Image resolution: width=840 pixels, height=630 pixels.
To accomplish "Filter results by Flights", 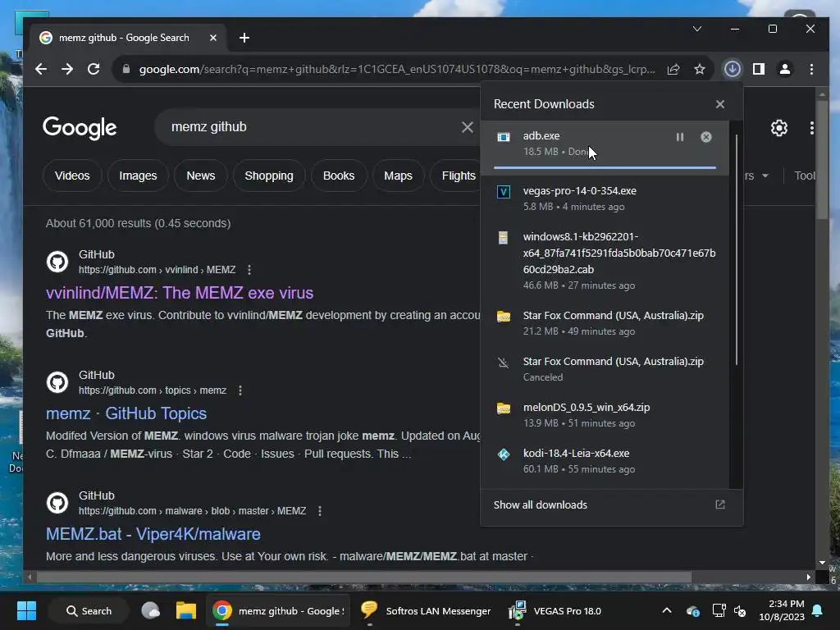I will click(455, 176).
